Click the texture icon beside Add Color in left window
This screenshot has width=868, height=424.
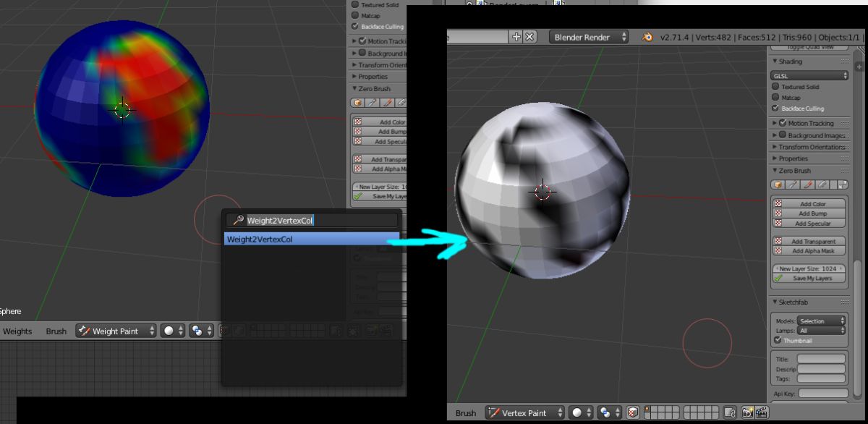pos(358,122)
